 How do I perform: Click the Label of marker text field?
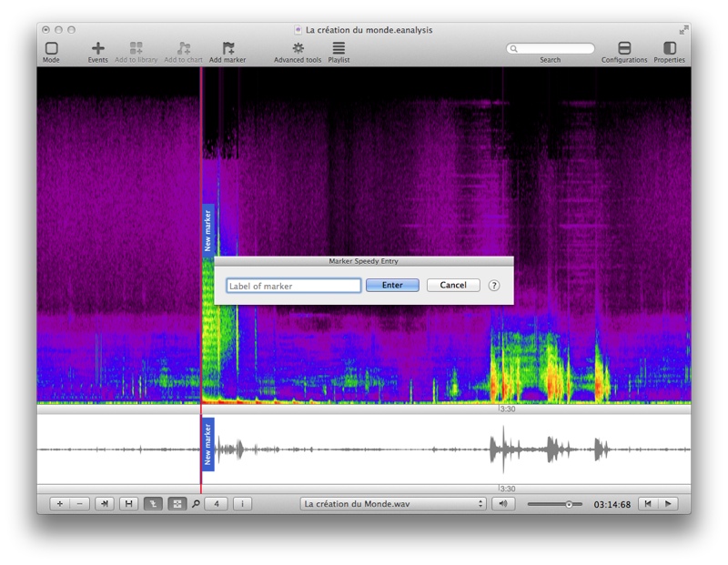[x=293, y=286]
